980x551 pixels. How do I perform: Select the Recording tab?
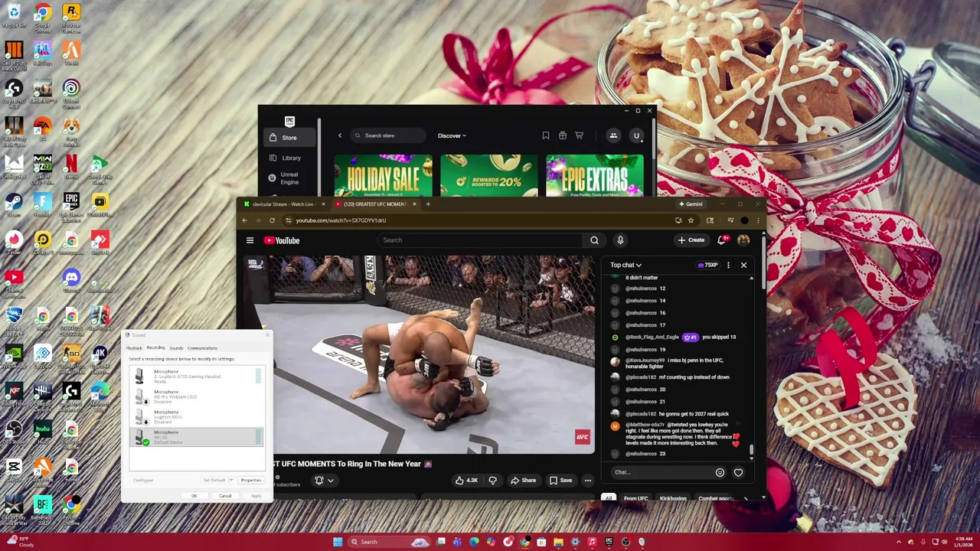tap(156, 347)
